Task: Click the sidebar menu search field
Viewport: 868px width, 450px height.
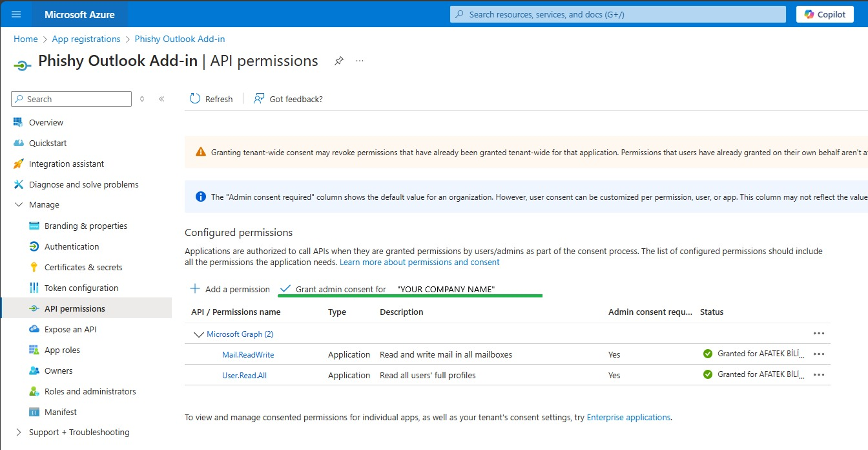Action: (71, 99)
